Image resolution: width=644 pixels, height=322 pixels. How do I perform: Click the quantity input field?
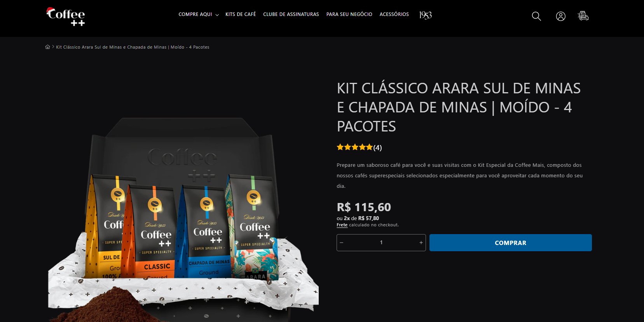(381, 243)
